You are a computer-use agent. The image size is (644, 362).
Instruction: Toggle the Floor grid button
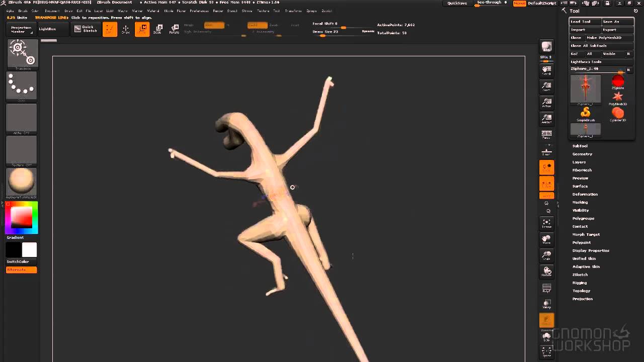point(546,151)
